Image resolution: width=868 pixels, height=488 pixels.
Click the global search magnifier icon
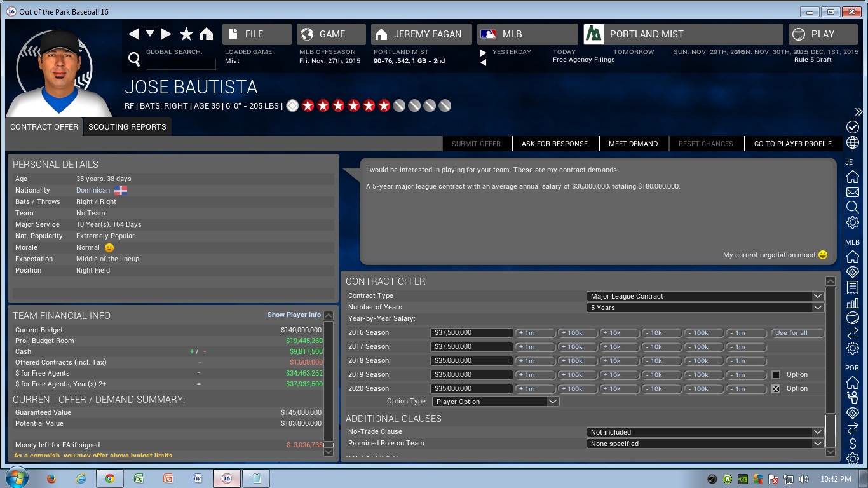click(134, 60)
